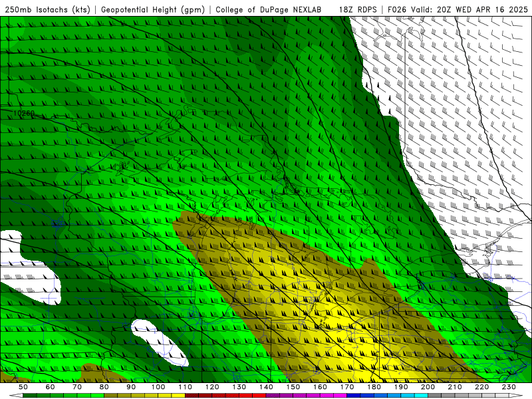The width and height of the screenshot is (532, 399).
Task: Select the cyan swatch just before the 200 label
Action: 422,396
